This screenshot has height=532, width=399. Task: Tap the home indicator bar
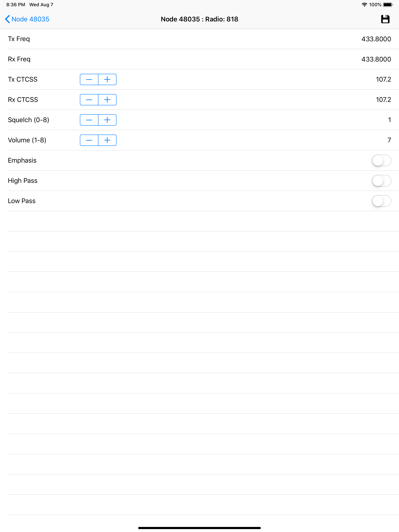(x=199, y=528)
